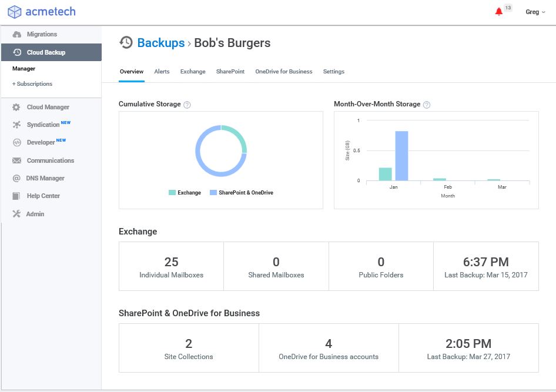Open the Cumulative Storage help icon

click(x=187, y=105)
